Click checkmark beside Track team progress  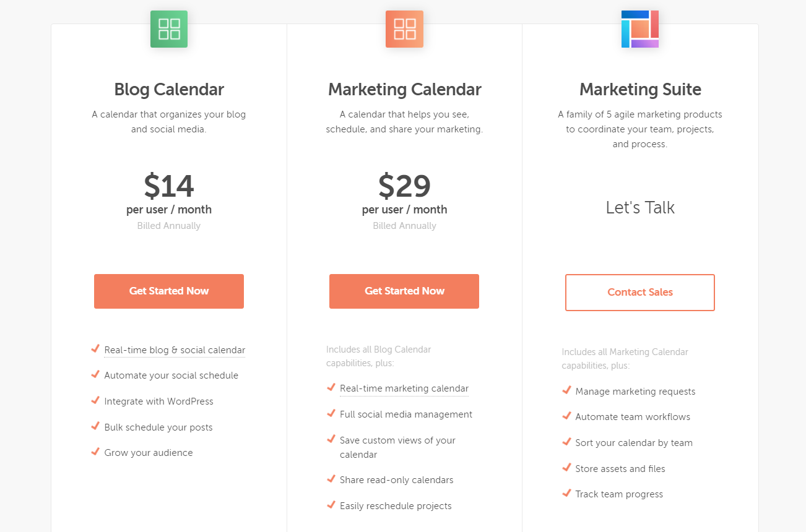tap(566, 493)
